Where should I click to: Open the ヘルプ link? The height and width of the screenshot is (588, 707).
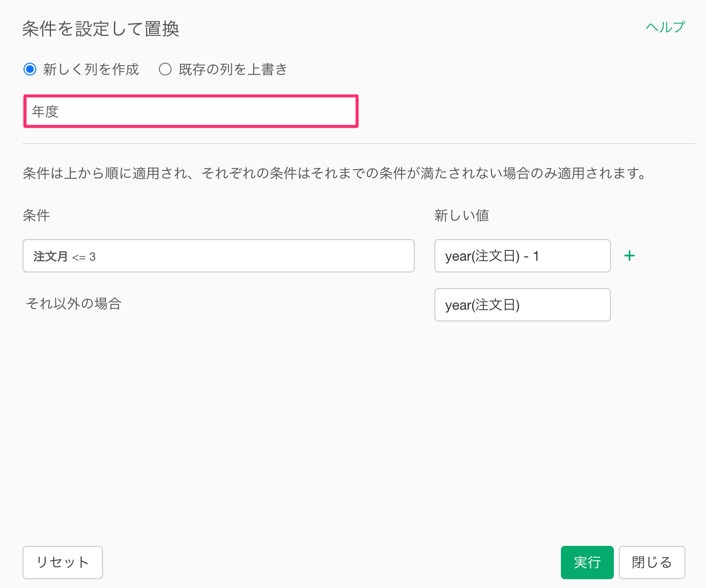(665, 27)
